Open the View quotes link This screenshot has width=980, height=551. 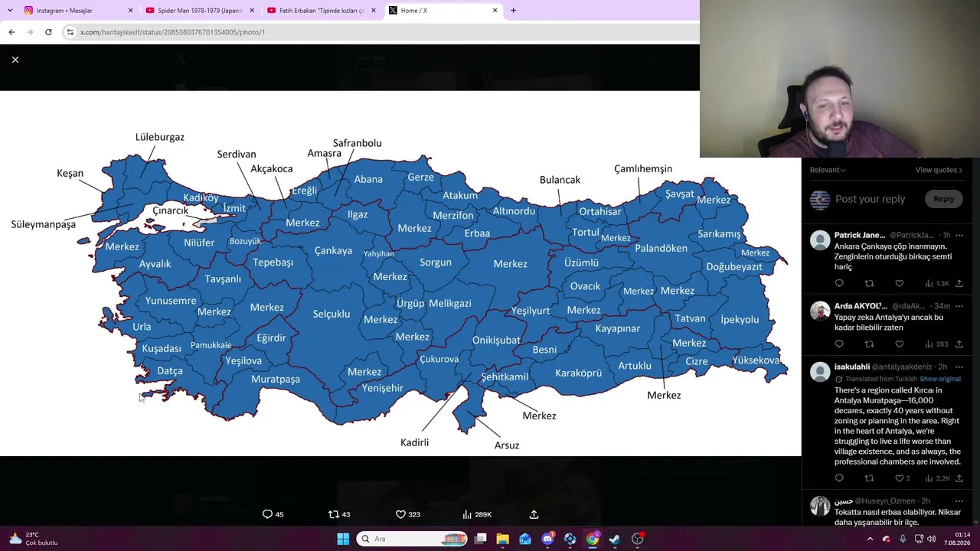click(x=939, y=170)
